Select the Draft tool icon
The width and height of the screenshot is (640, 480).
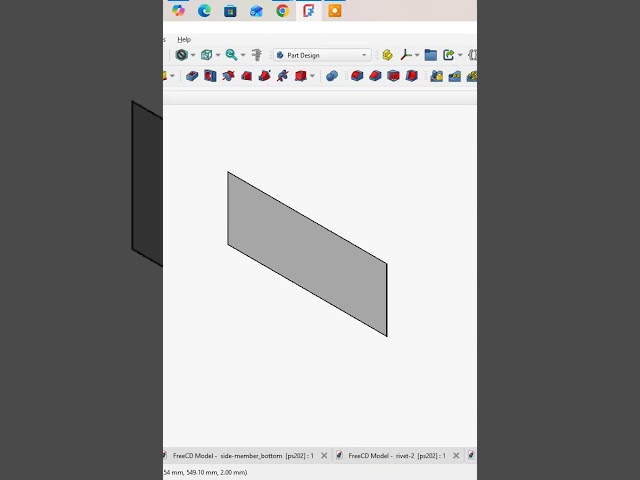coord(393,76)
